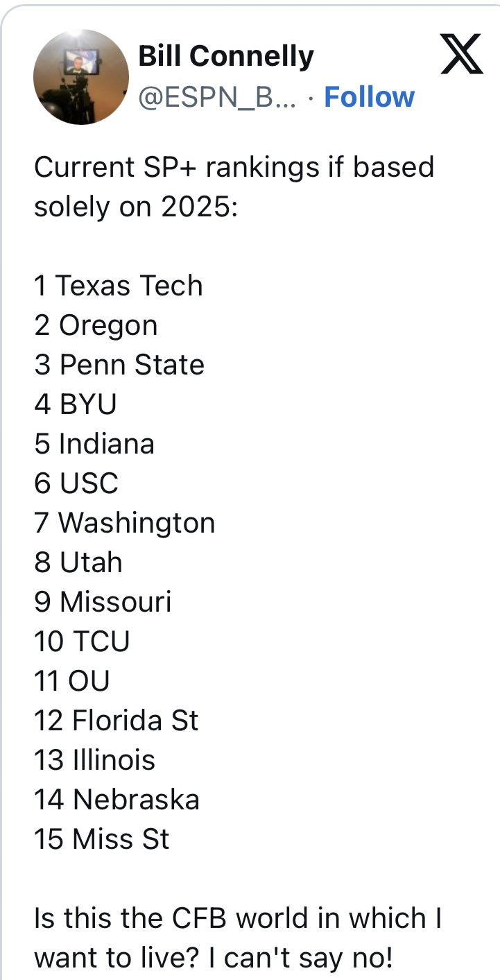Click the "Is this the CFB world" sentence
Screen dimensions: 500x980
[238, 938]
